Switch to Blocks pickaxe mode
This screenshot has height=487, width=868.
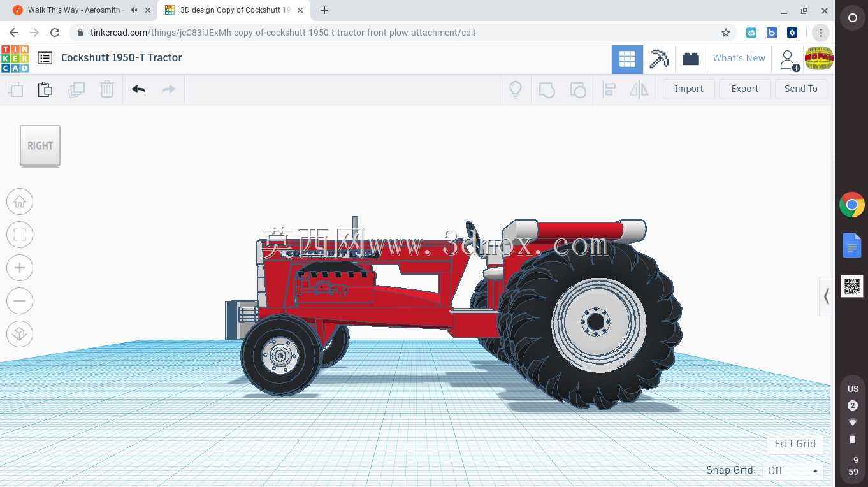[659, 59]
